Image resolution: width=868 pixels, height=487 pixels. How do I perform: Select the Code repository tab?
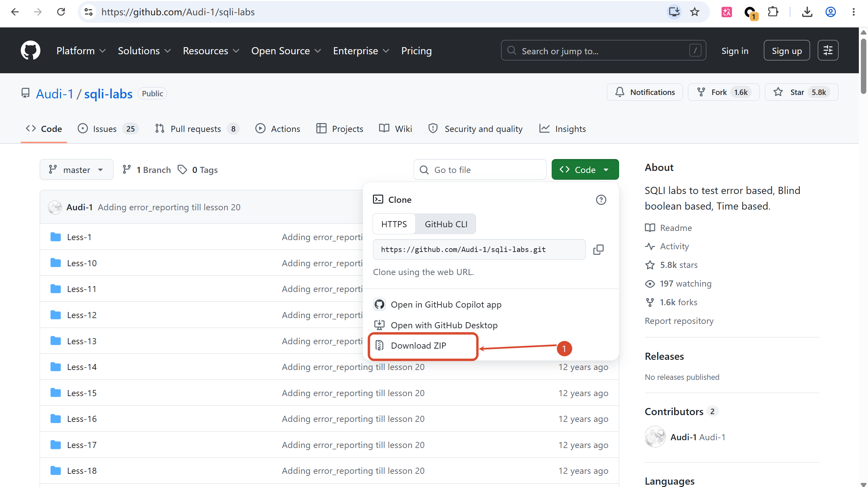(x=44, y=129)
